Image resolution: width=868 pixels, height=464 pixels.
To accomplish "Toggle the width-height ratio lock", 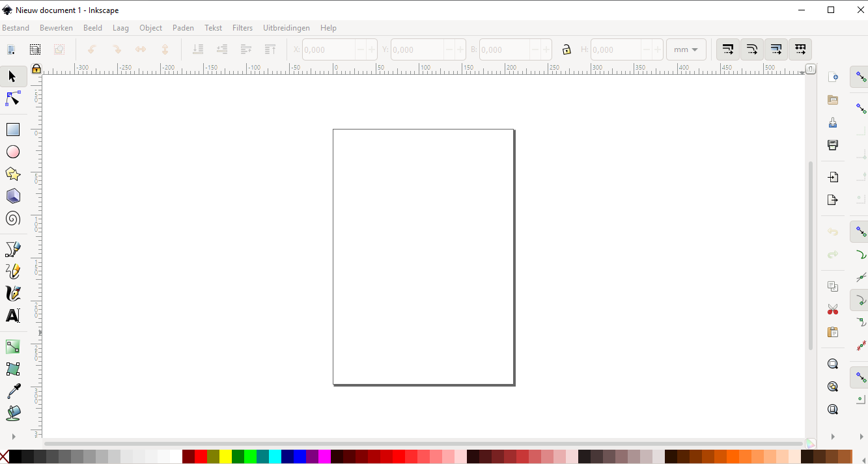I will coord(567,49).
